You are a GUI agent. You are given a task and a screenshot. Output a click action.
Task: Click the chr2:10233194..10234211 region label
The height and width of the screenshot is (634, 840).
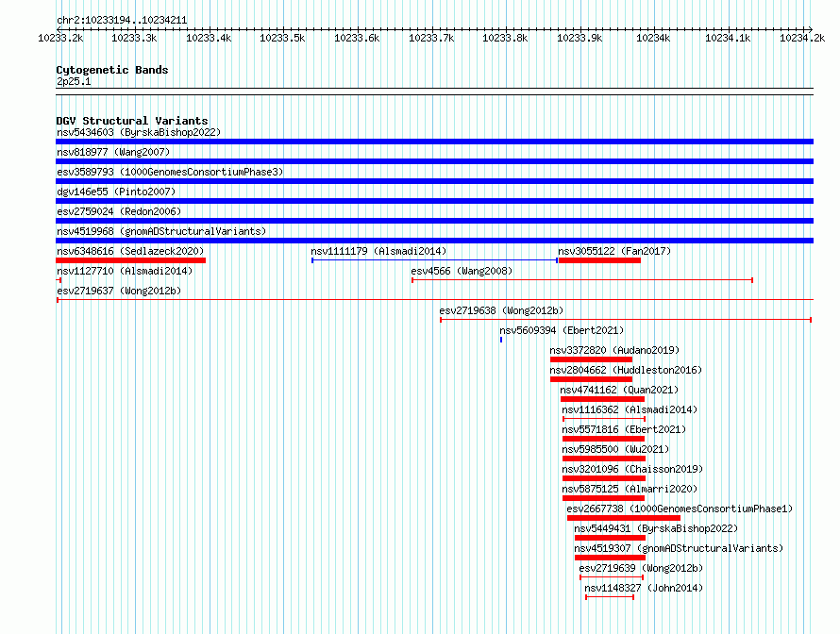tap(122, 21)
